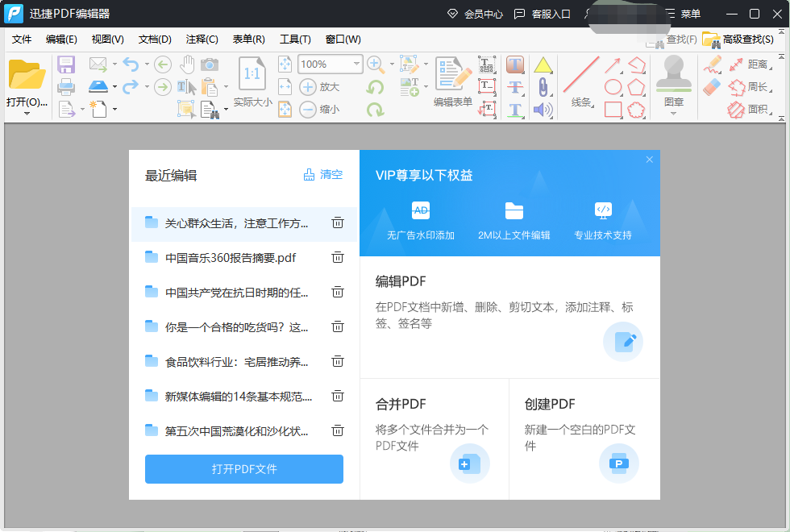Viewport: 790px width, 532px height.
Task: Expand the 图章 stamp dropdown
Action: [x=673, y=114]
